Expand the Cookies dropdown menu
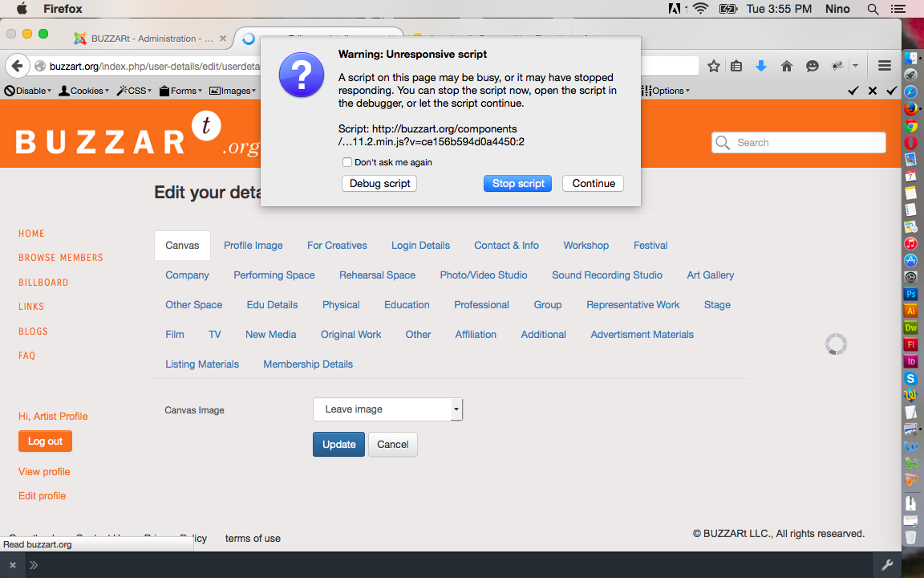This screenshot has height=578, width=924. pos(83,91)
